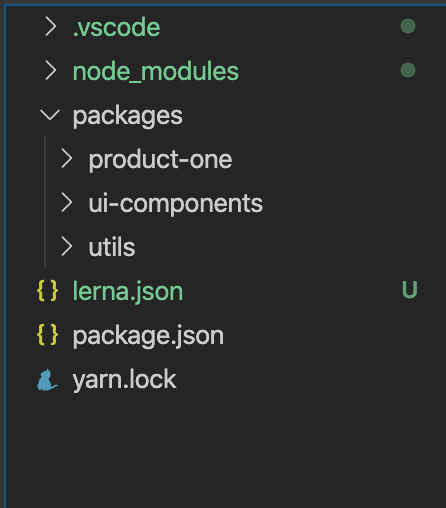Image resolution: width=446 pixels, height=508 pixels.
Task: Click the green status dot on .vscode
Action: [x=408, y=26]
